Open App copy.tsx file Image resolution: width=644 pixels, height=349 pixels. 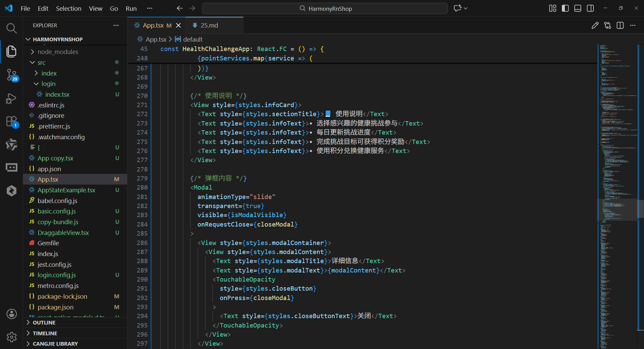point(75,158)
